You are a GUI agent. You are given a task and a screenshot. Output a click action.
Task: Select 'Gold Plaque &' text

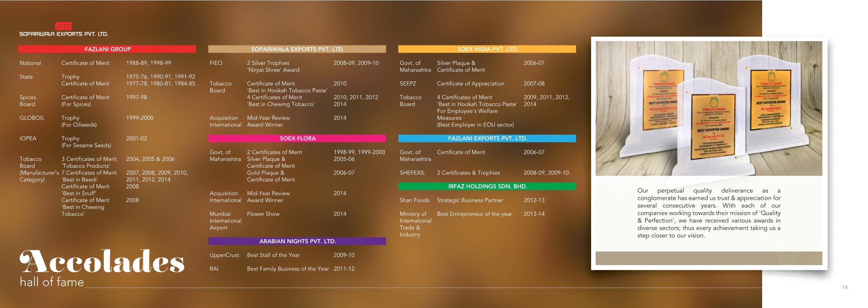pos(265,173)
